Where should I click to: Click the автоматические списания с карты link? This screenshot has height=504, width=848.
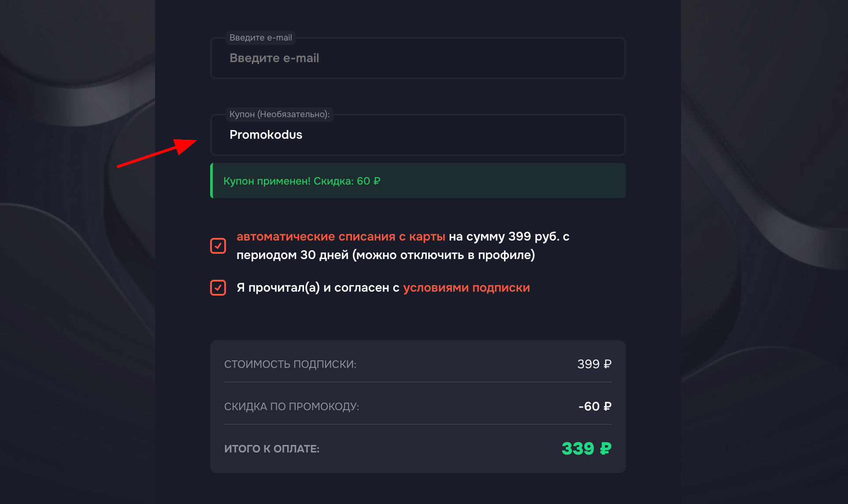tap(341, 236)
